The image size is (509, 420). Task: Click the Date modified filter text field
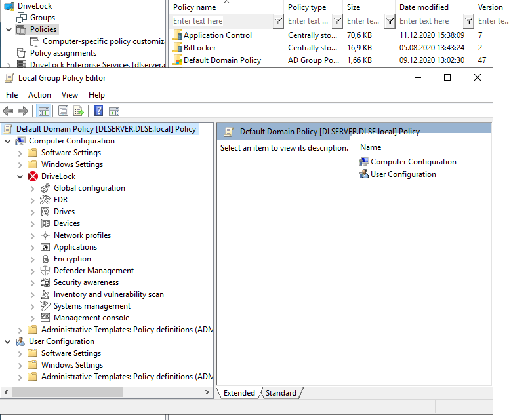430,21
